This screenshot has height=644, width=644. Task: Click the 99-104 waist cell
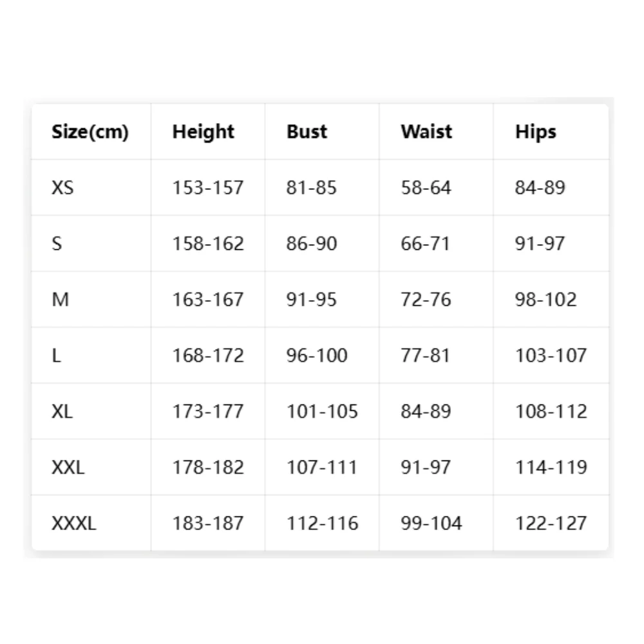431,523
